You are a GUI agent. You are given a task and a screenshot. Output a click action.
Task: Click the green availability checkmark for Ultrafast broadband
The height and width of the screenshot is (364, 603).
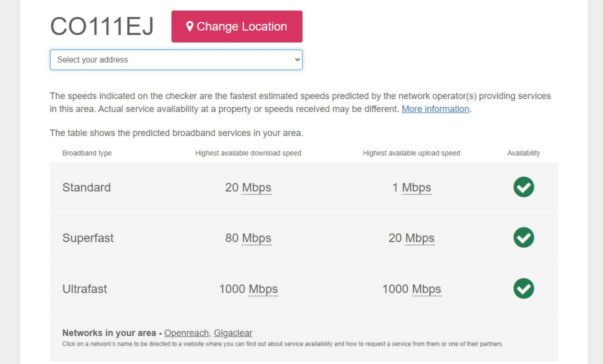pos(524,289)
